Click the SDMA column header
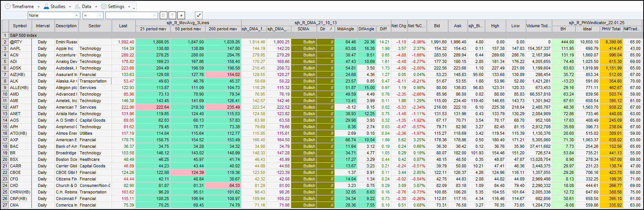The height and width of the screenshot is (210, 644). tap(303, 29)
